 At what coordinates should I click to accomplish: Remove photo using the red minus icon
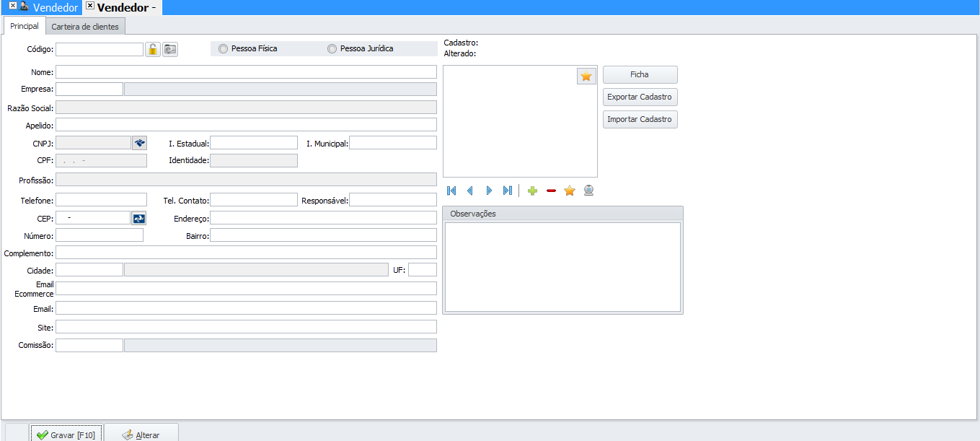551,191
